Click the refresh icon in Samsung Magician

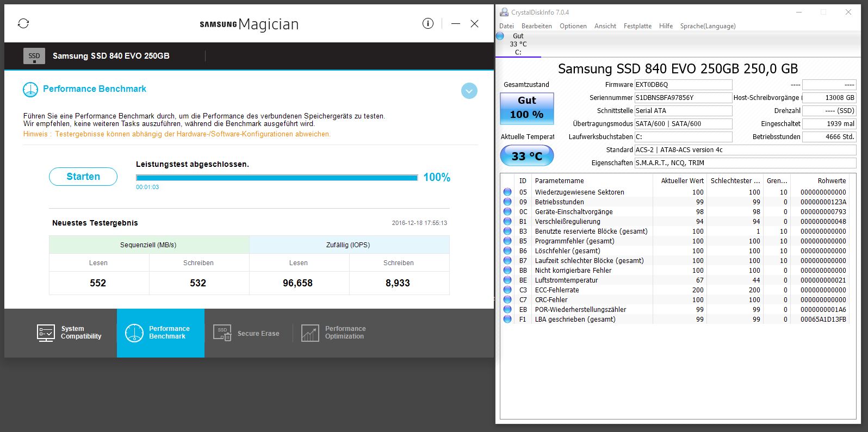tap(23, 23)
